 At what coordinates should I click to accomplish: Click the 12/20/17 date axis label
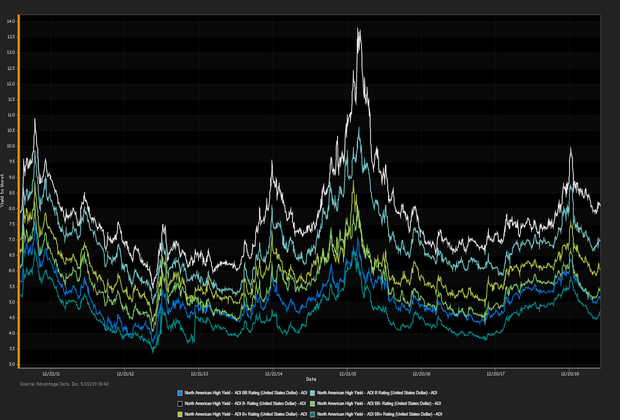[495, 374]
